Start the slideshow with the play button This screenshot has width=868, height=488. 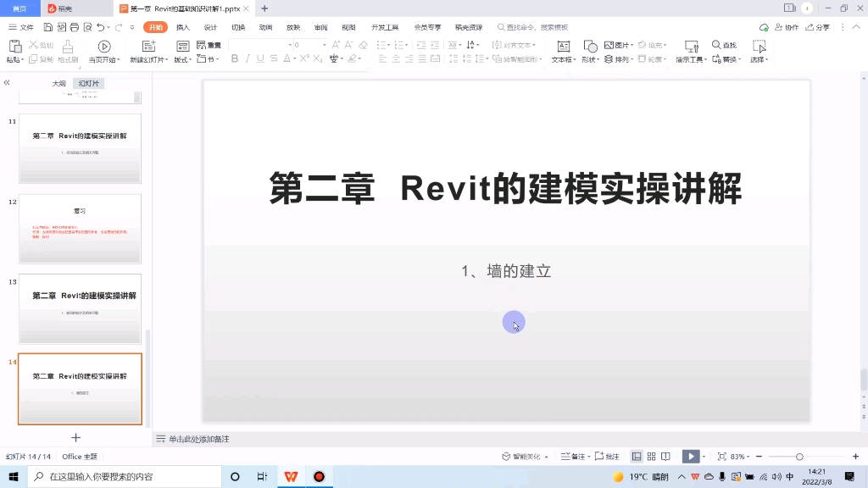(689, 456)
